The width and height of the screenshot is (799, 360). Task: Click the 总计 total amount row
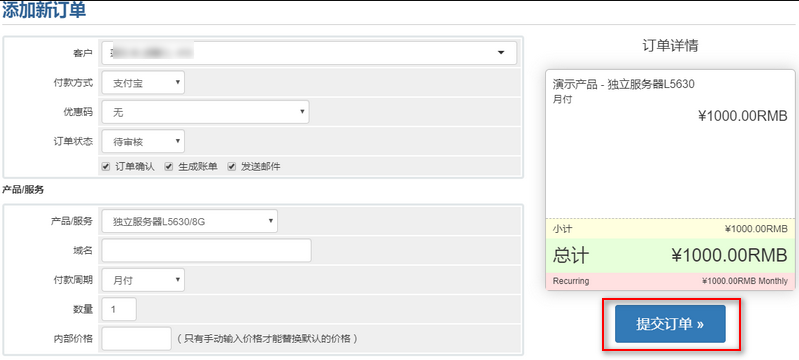click(670, 255)
